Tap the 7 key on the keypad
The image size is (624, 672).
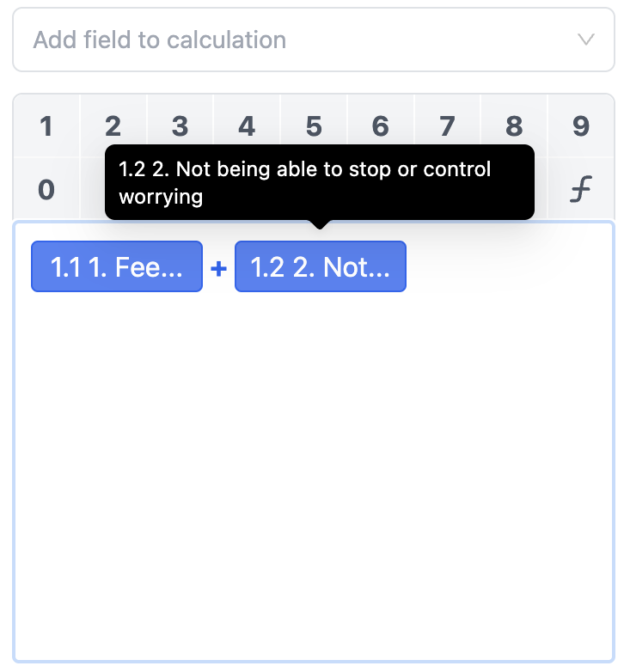click(x=448, y=126)
